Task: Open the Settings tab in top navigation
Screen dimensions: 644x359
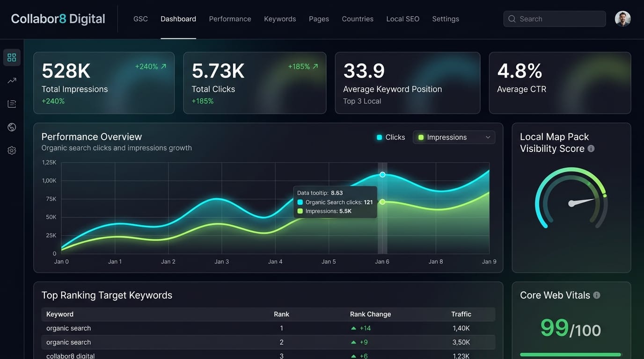Action: coord(446,19)
